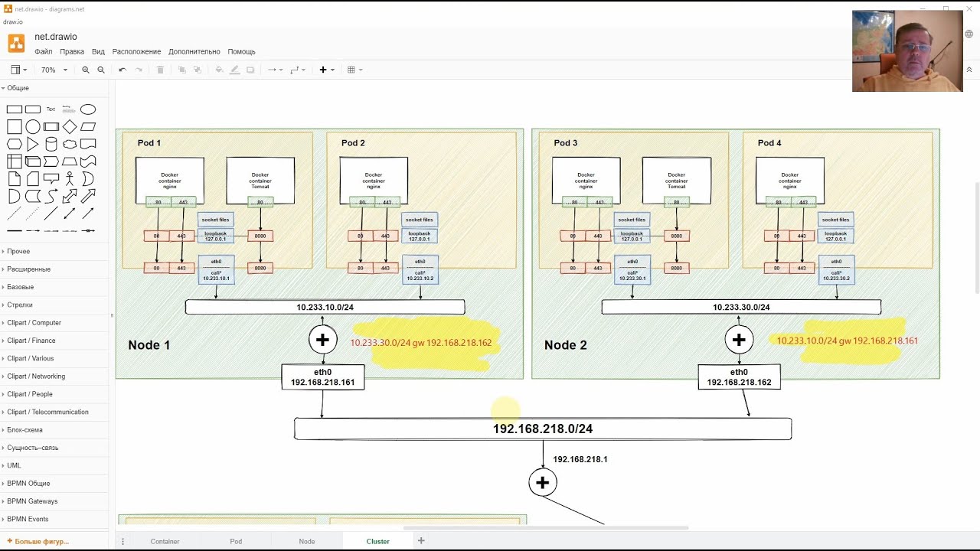Expand the Стрелки shapes section
This screenshot has width=980, height=551.
click(55, 305)
